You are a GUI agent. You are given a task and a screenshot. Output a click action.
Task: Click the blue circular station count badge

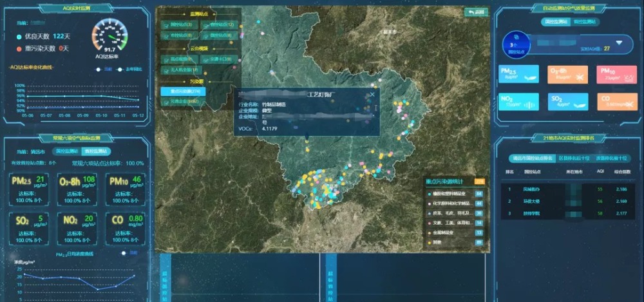(515, 42)
